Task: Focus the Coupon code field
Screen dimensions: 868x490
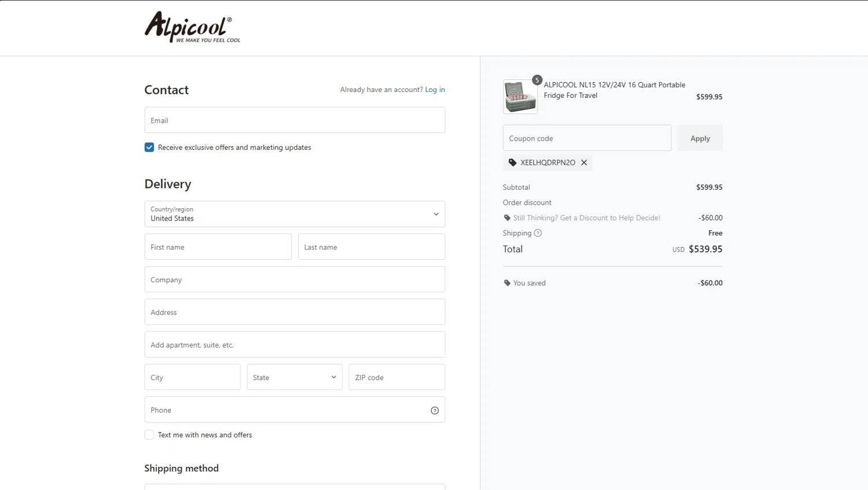Action: (587, 138)
